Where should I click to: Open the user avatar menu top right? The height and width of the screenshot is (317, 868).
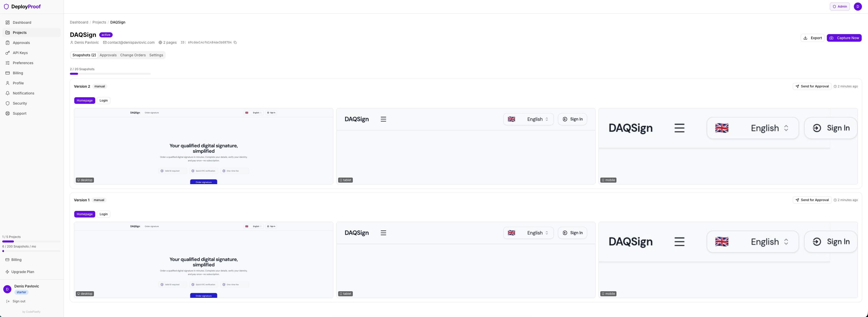(x=858, y=6)
